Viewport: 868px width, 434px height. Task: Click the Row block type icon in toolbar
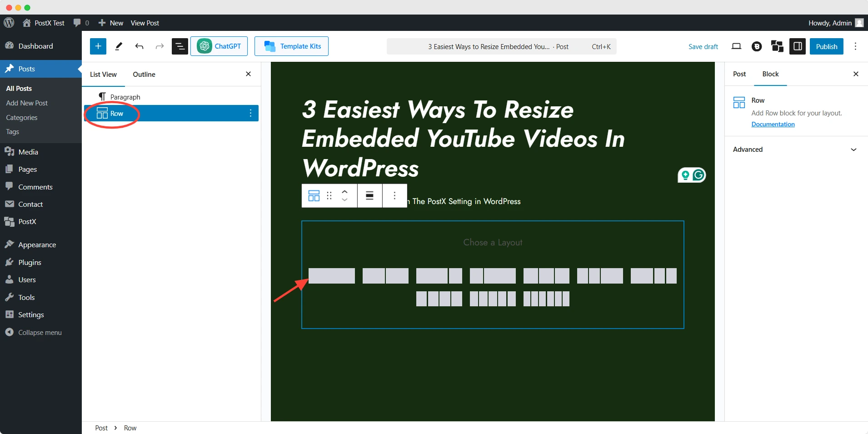(x=314, y=195)
